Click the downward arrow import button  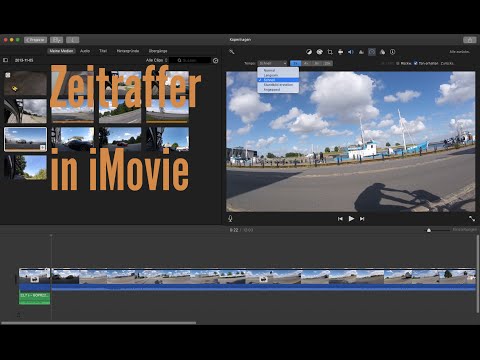pos(72,40)
